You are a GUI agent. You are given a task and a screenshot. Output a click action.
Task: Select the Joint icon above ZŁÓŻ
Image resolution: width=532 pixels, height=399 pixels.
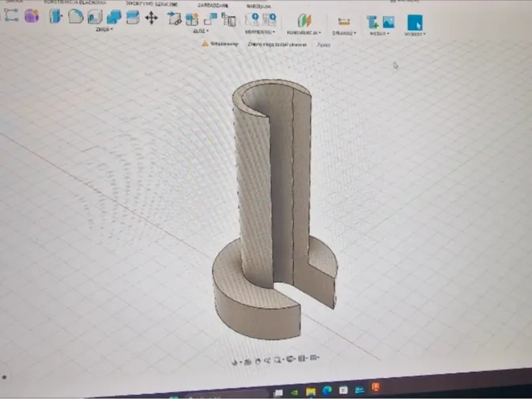click(192, 19)
